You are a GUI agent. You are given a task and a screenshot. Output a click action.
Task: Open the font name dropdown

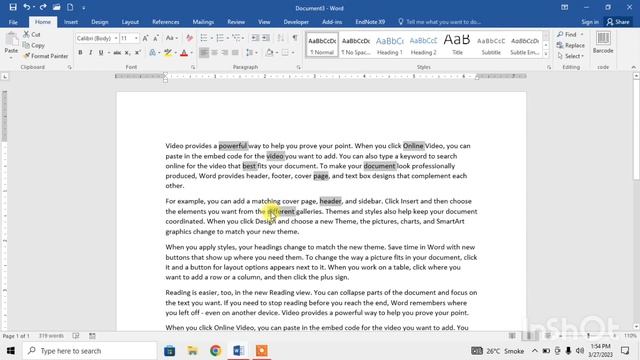point(116,38)
